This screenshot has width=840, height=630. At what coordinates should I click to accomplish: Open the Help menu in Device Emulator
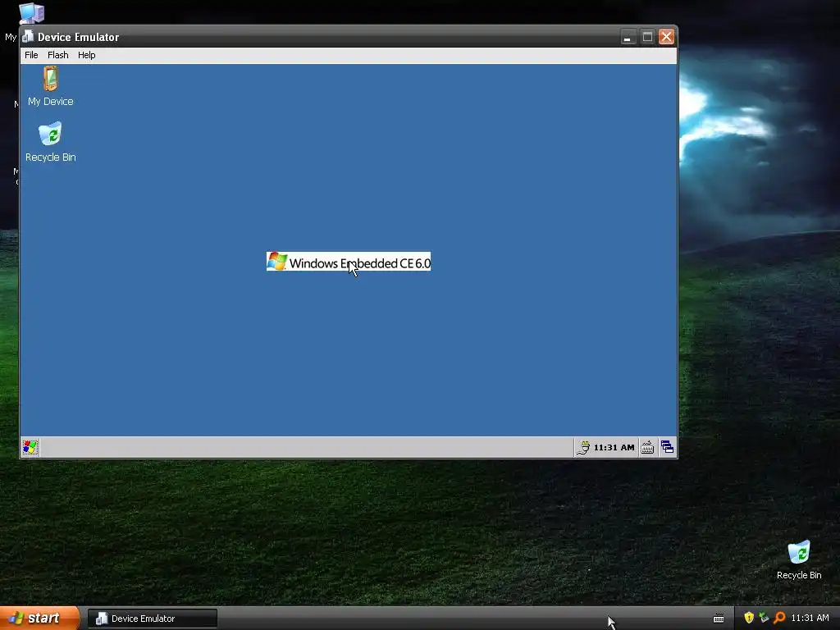(86, 55)
